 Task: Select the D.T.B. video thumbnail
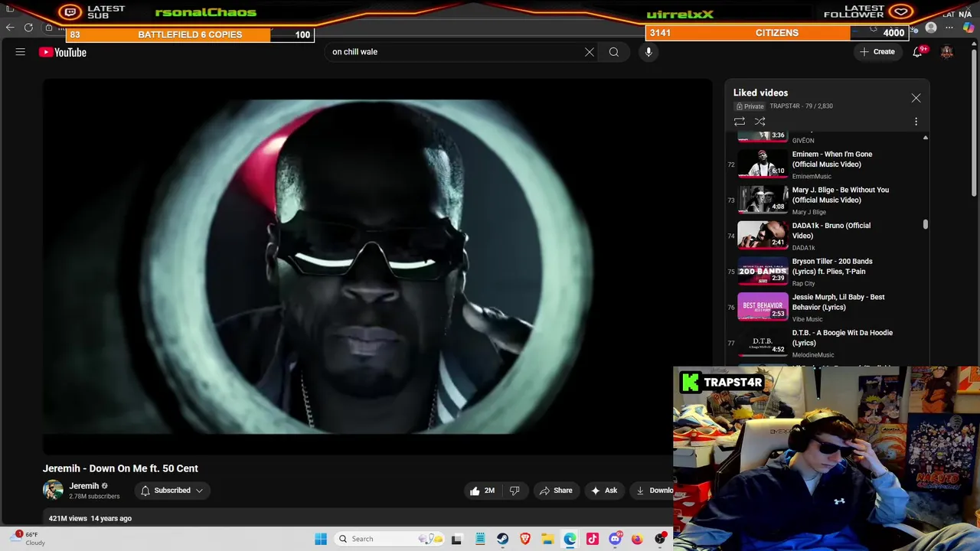tap(763, 343)
